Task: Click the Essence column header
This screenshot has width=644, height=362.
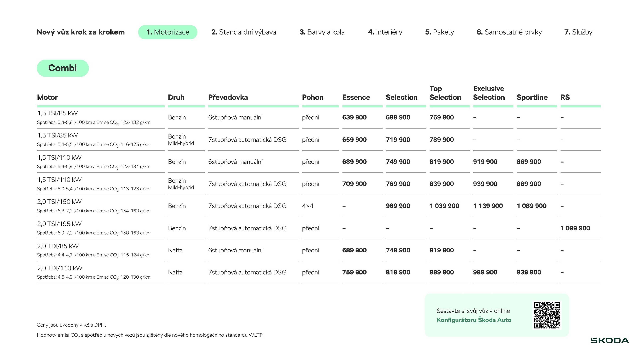Action: click(x=356, y=97)
